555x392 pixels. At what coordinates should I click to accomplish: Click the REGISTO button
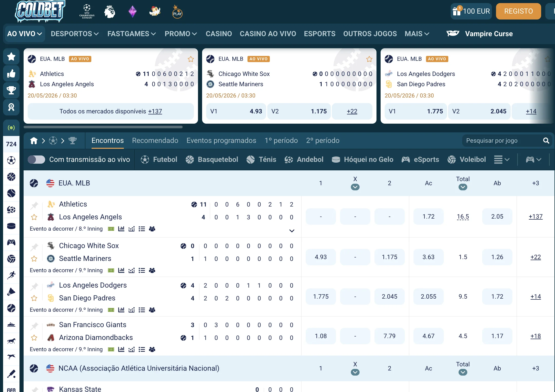click(x=518, y=11)
